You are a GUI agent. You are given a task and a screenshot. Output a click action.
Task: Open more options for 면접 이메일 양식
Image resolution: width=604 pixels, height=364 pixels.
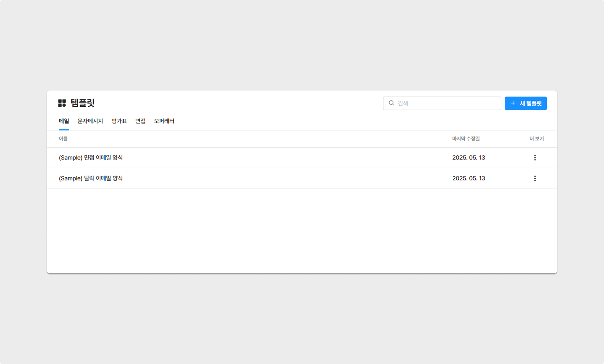(x=535, y=158)
